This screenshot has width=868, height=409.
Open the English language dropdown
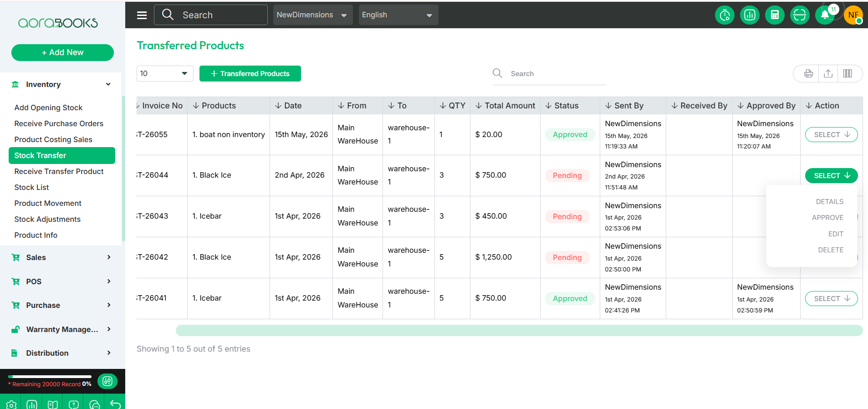(x=398, y=15)
